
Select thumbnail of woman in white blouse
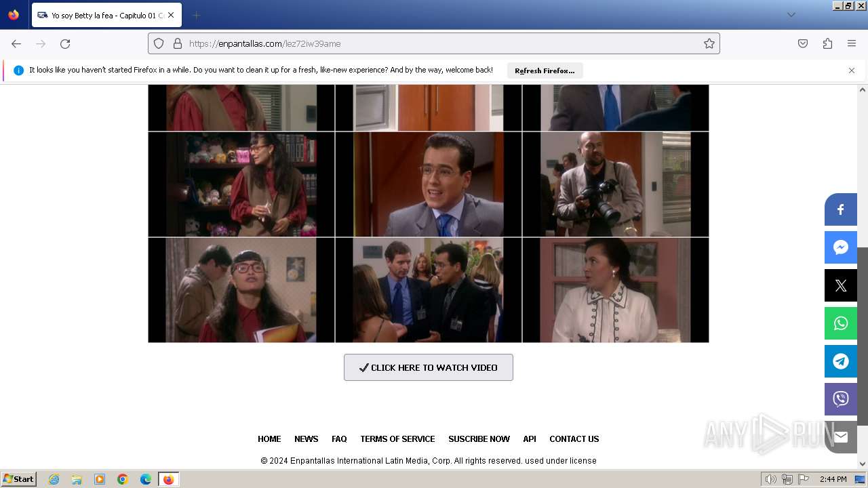click(x=616, y=290)
